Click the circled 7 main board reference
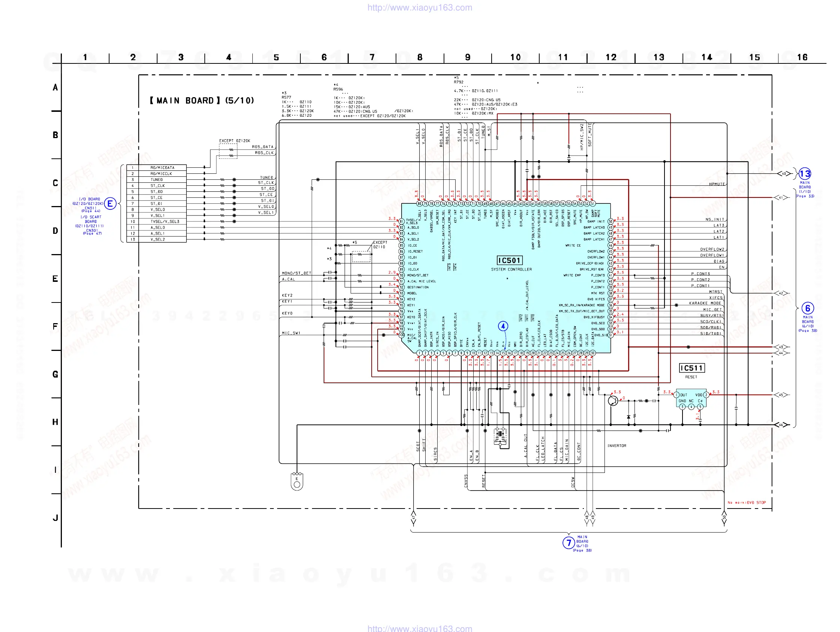Image resolution: width=840 pixels, height=632 pixels. (x=568, y=543)
